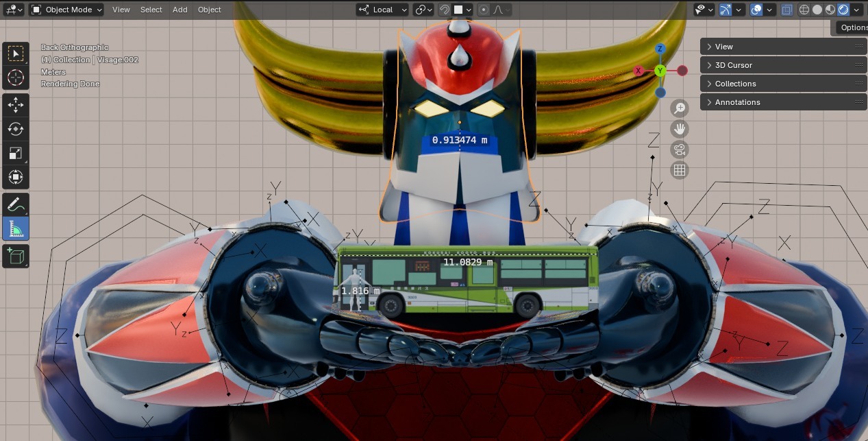This screenshot has height=441, width=868.
Task: Activate the Transform tool
Action: [16, 177]
